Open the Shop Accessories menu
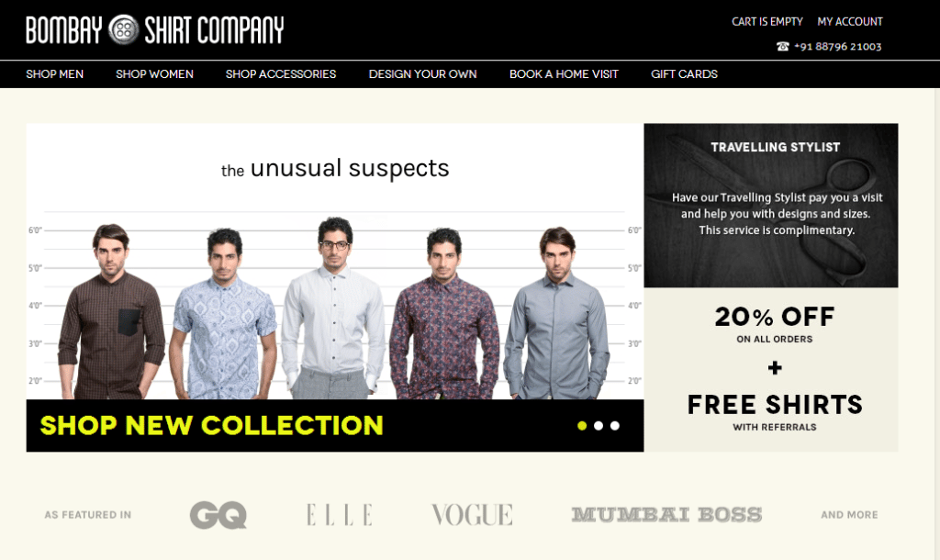Viewport: 940px width, 560px height. (281, 73)
